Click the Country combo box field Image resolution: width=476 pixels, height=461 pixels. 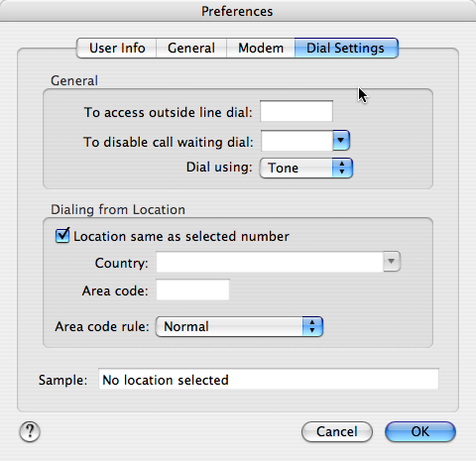[x=270, y=262]
